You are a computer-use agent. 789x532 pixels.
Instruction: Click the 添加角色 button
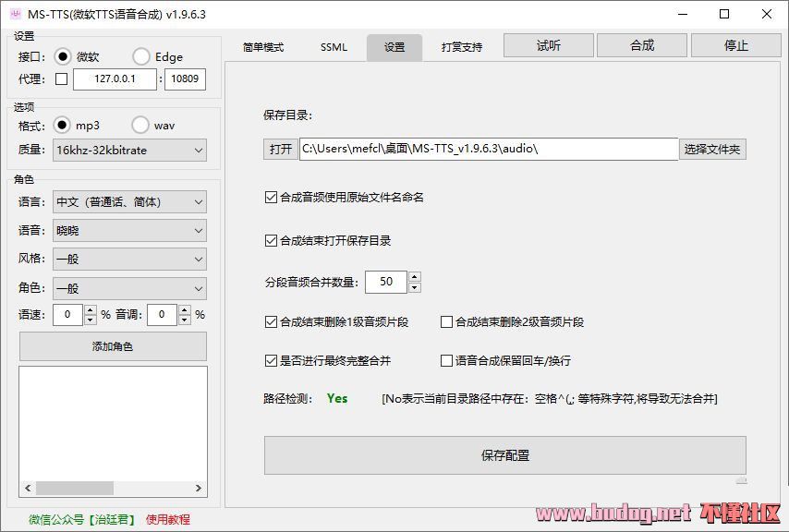[113, 346]
